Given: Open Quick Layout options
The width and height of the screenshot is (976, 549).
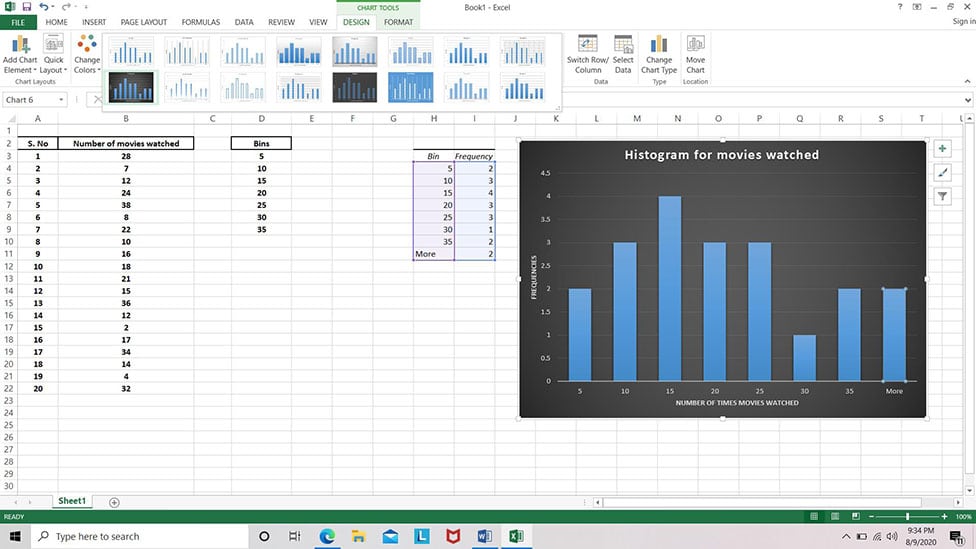Looking at the screenshot, I should click(54, 54).
